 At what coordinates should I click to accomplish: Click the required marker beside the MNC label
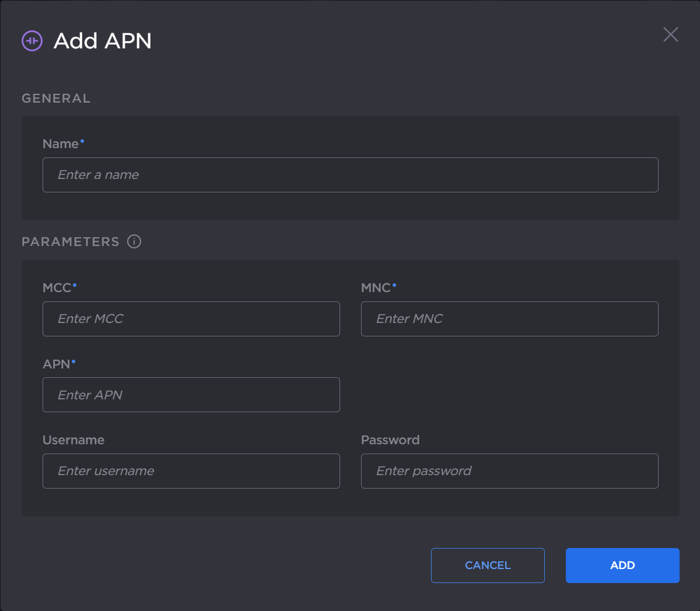394,284
